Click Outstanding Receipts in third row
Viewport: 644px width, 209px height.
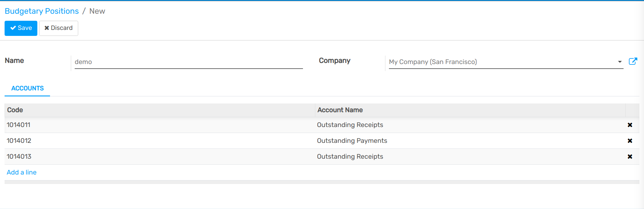pos(350,157)
